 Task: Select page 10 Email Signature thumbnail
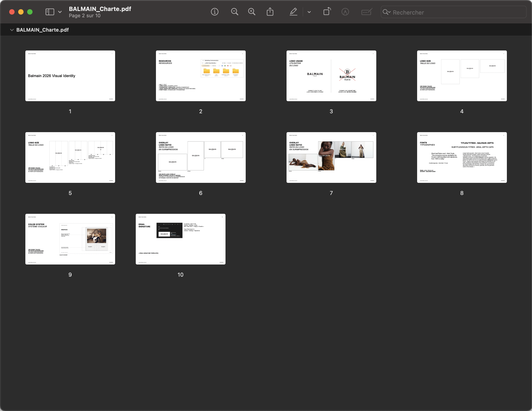(x=180, y=239)
